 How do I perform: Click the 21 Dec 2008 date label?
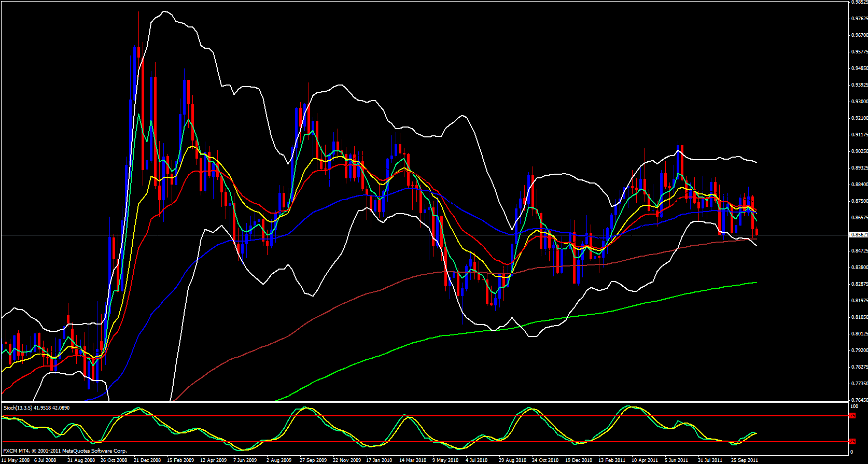coord(148,460)
